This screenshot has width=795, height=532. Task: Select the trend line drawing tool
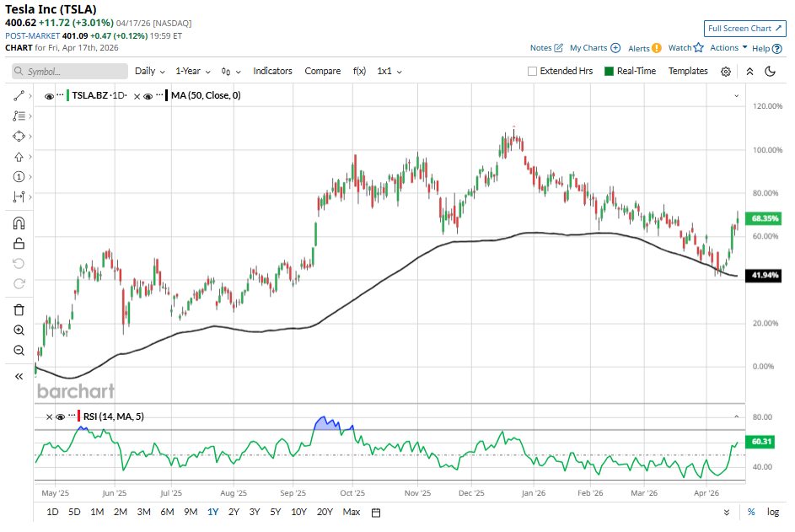[x=19, y=96]
